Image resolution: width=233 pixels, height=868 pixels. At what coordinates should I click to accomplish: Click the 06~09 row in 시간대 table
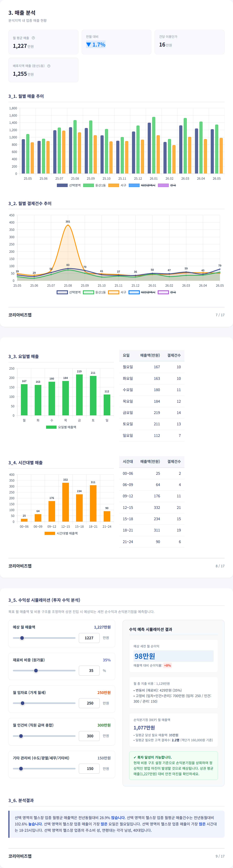point(152,485)
